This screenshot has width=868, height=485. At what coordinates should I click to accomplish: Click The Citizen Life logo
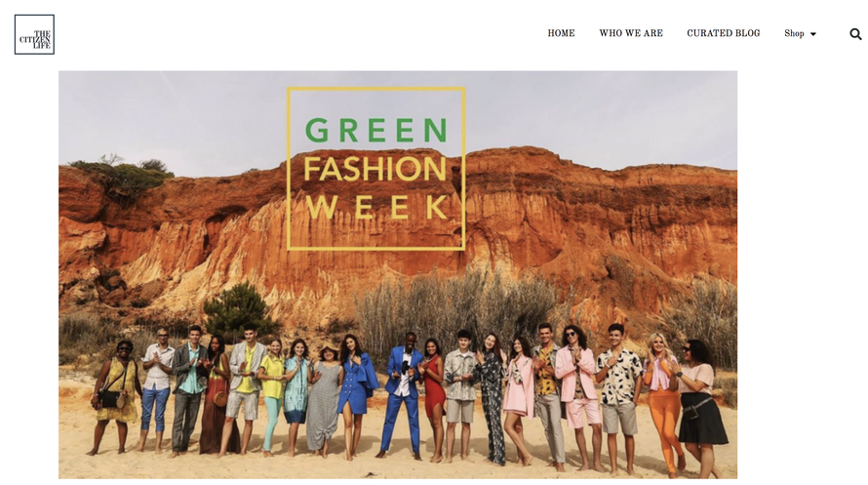point(34,34)
